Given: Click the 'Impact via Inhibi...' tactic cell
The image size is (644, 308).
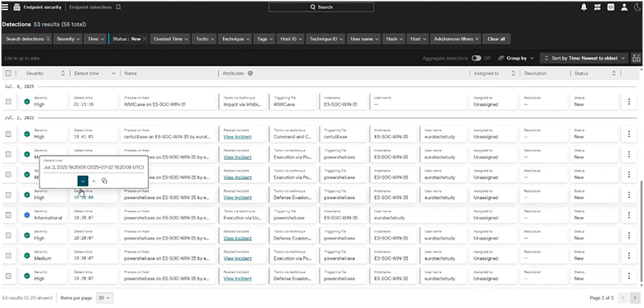Looking at the screenshot, I should point(243,102).
